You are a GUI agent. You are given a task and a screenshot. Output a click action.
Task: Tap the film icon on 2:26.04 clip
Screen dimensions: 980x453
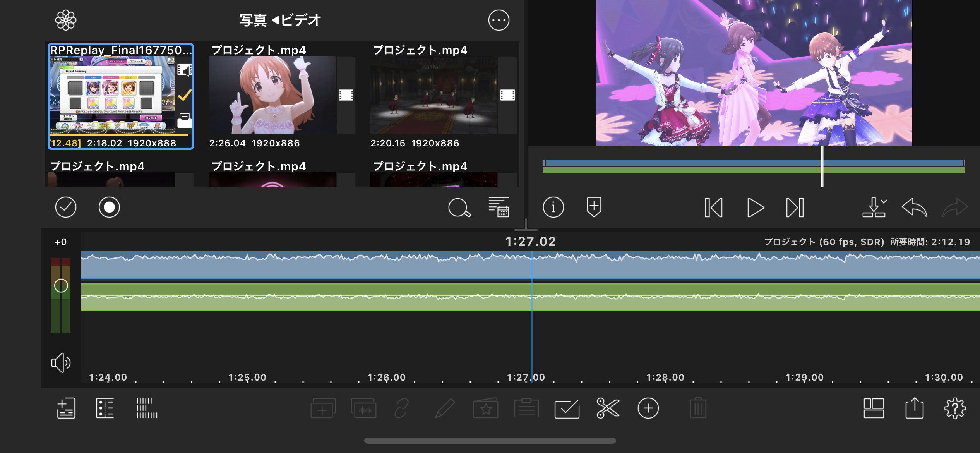coord(346,95)
